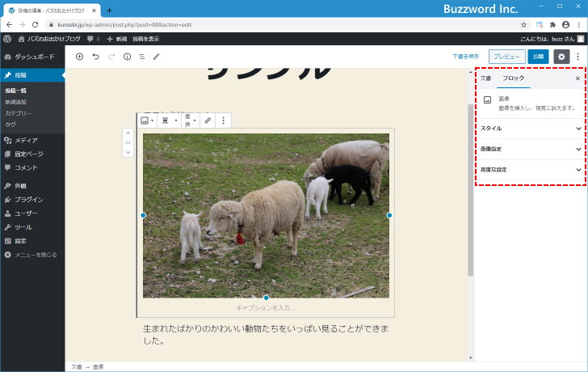Open the Appearance menu
The height and width of the screenshot is (372, 588).
[32, 186]
